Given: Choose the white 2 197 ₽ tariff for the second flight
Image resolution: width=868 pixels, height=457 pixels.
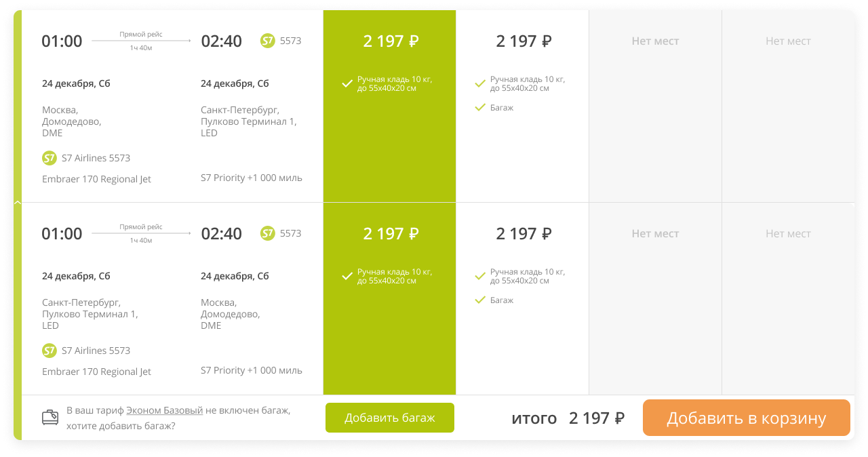Looking at the screenshot, I should 523,298.
